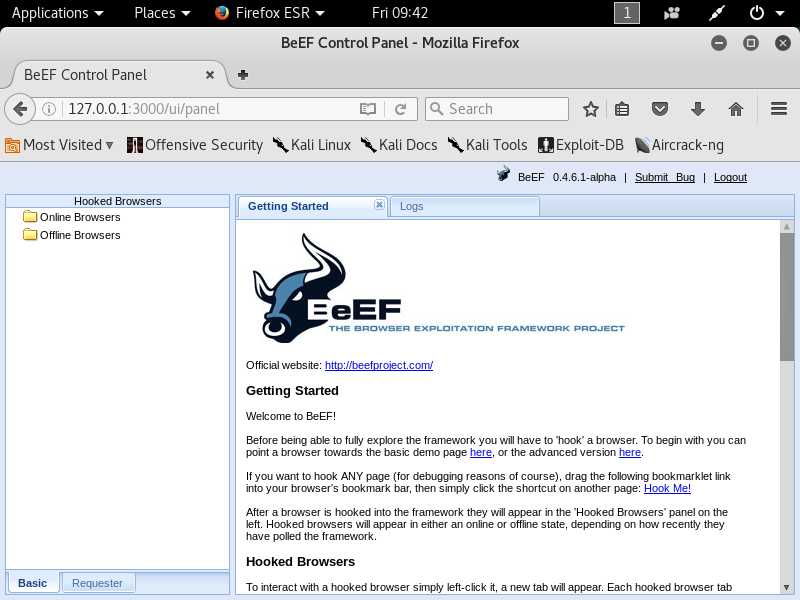Show bookmarks list icon
Viewport: 800px width, 600px height.
(622, 109)
